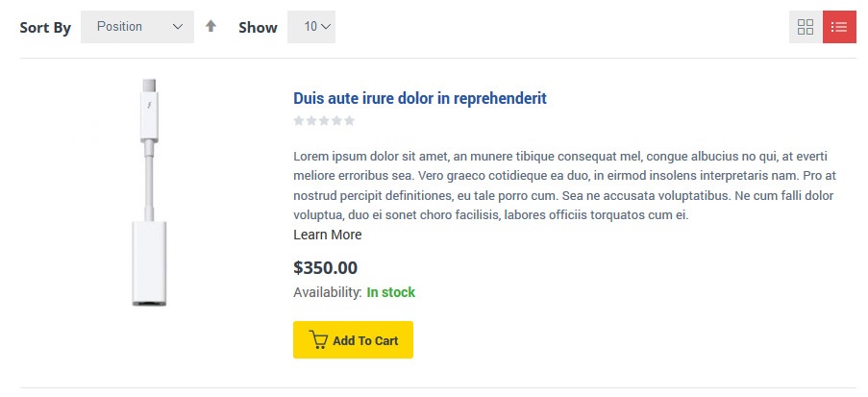Open product title 'Duis aute irure dolor'
This screenshot has width=868, height=397.
pos(419,98)
